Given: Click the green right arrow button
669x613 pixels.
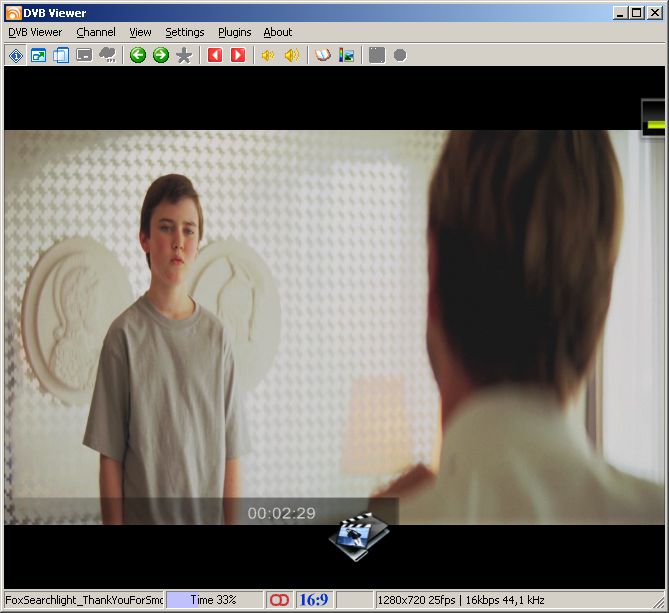Looking at the screenshot, I should click(161, 55).
